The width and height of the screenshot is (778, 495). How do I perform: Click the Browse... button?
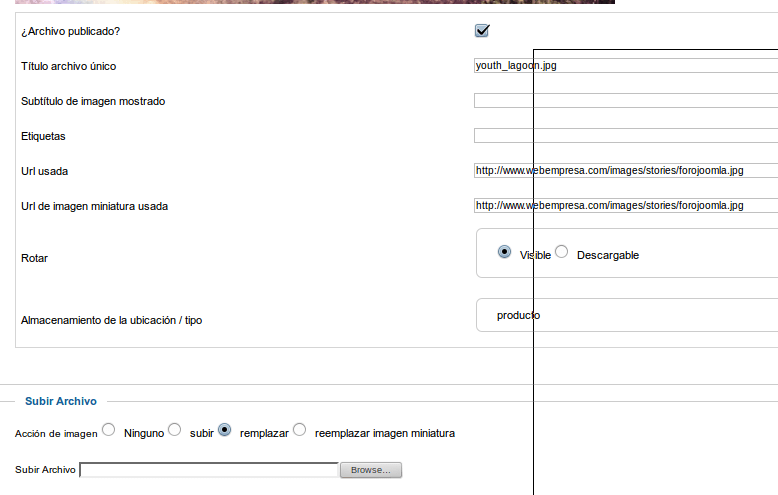(371, 470)
